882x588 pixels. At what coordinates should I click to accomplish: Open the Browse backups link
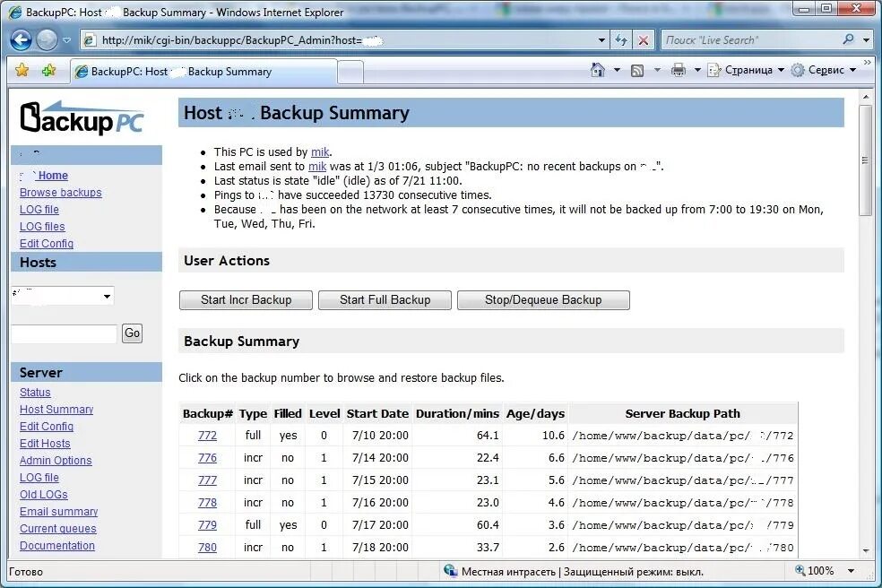pos(61,193)
